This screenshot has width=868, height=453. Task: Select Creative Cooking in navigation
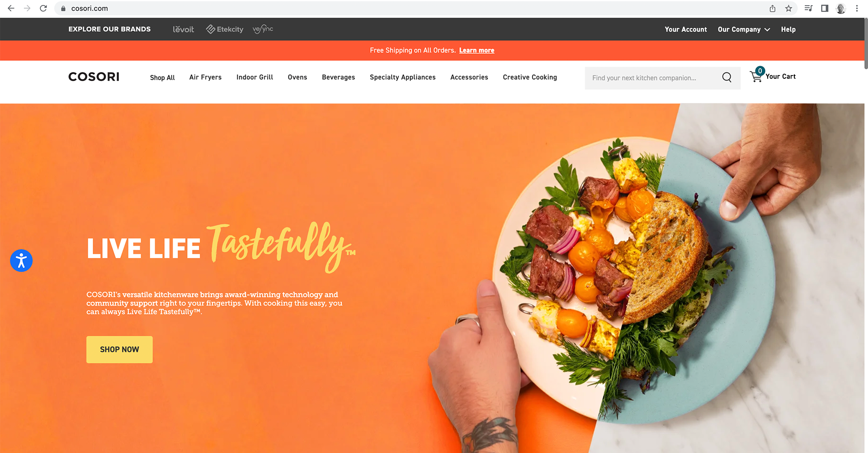pos(530,77)
